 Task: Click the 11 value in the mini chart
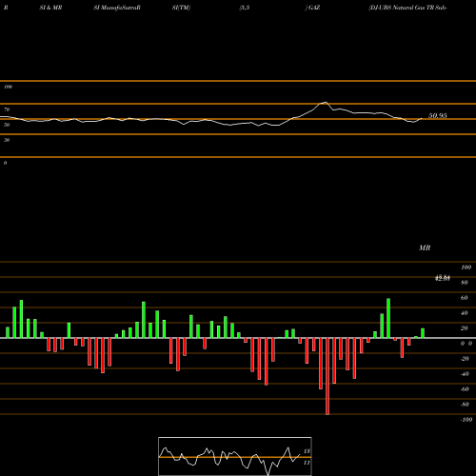(x=307, y=463)
